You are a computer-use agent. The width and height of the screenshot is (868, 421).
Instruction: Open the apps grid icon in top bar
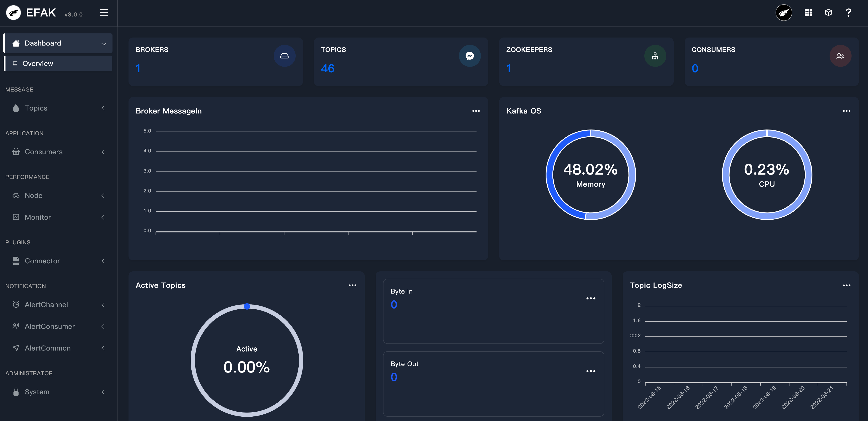(808, 13)
